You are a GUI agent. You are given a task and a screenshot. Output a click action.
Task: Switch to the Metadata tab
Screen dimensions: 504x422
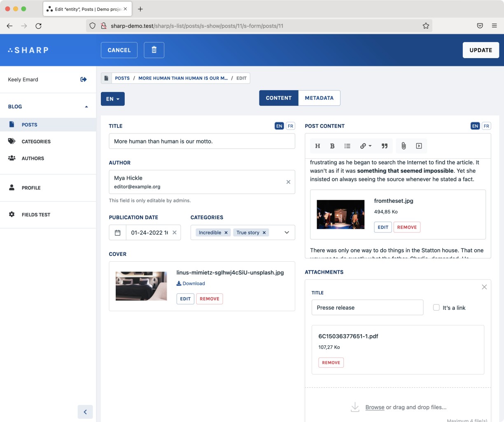(319, 98)
